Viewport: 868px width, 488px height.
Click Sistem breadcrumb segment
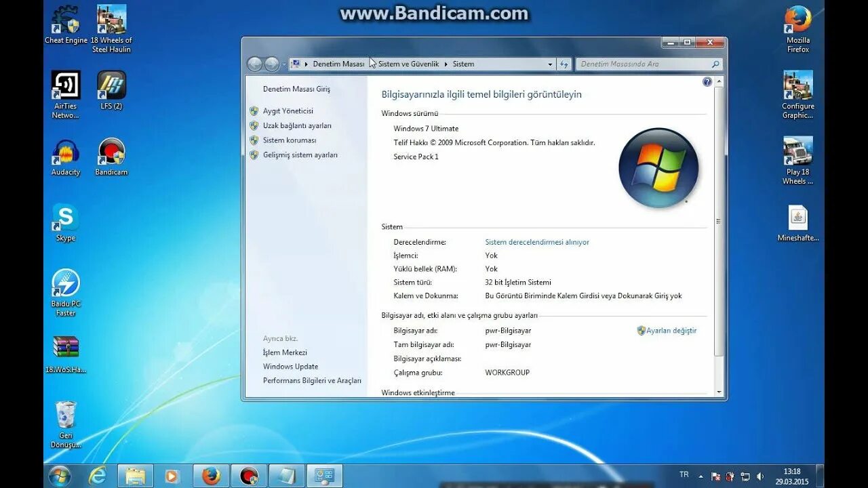click(x=464, y=64)
